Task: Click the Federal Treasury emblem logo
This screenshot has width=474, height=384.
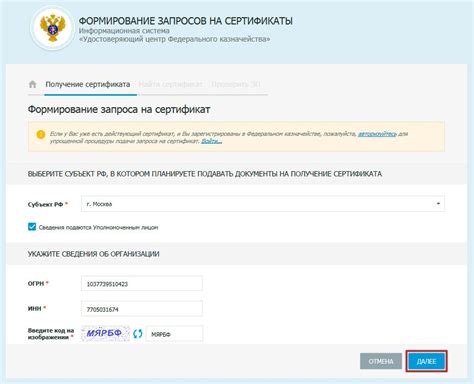Action: click(52, 28)
